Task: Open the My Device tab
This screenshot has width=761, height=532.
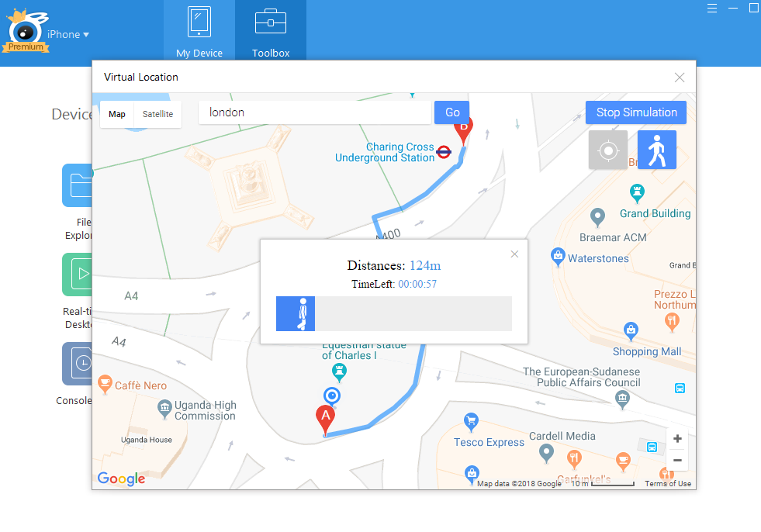Action: pyautogui.click(x=199, y=33)
